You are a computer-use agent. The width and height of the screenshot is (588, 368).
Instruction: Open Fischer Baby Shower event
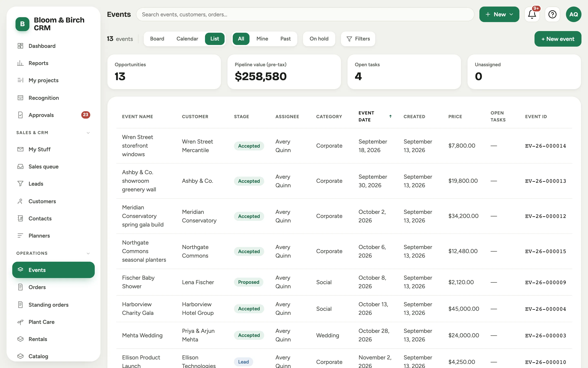click(138, 282)
